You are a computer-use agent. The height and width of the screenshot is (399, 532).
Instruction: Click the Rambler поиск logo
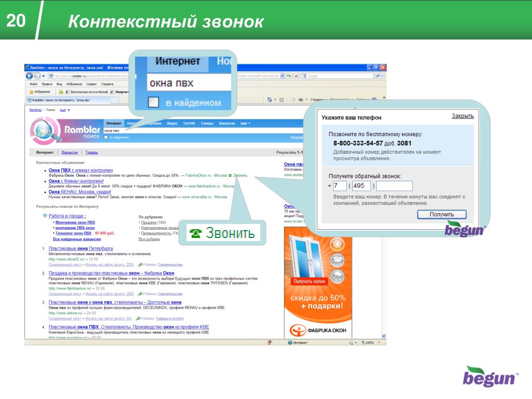[66, 131]
